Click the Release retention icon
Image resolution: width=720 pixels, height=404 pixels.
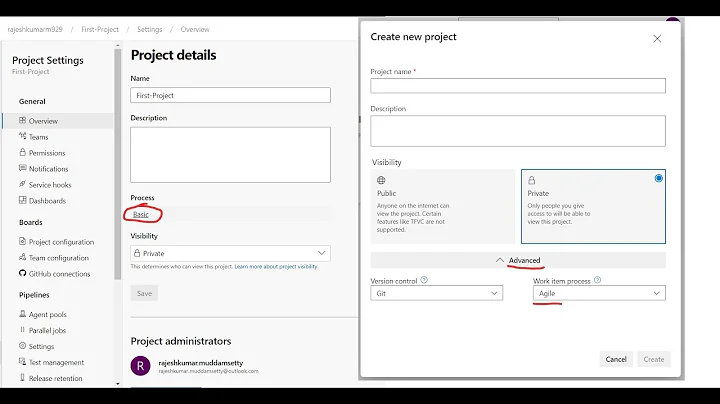[22, 377]
